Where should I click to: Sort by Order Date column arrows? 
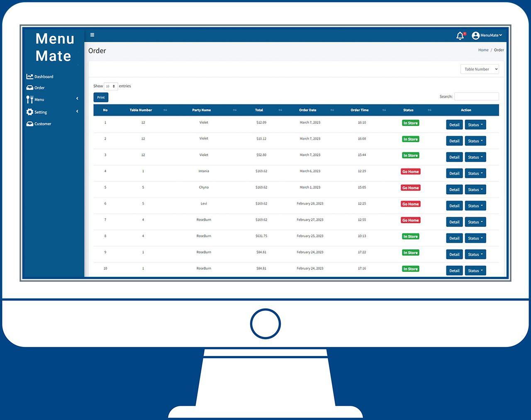coord(332,110)
